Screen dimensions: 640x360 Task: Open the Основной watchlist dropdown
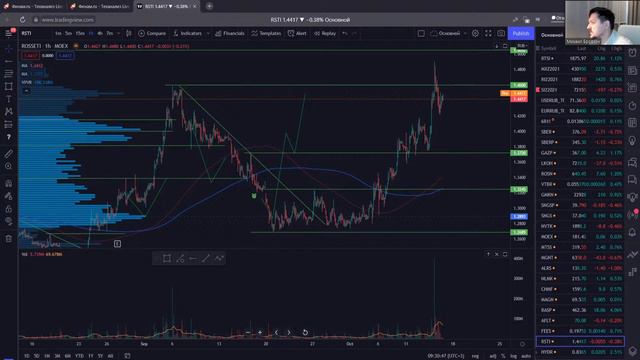click(x=552, y=35)
